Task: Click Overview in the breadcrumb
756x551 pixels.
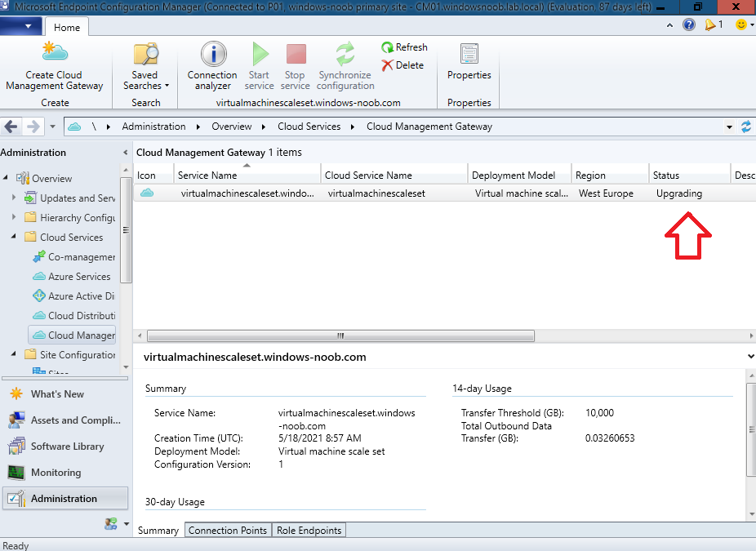Action: pyautogui.click(x=231, y=127)
